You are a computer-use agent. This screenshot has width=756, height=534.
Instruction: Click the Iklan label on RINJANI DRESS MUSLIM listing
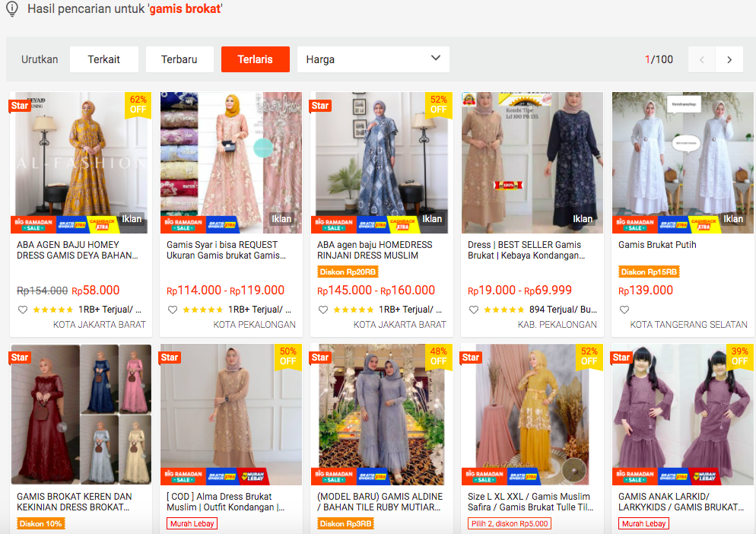coord(432,219)
